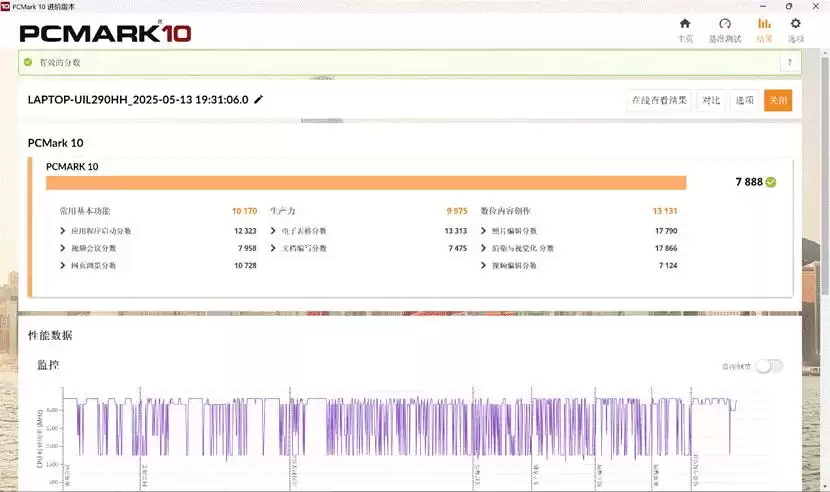Click the score value 13 313
This screenshot has width=830, height=492.
point(456,231)
